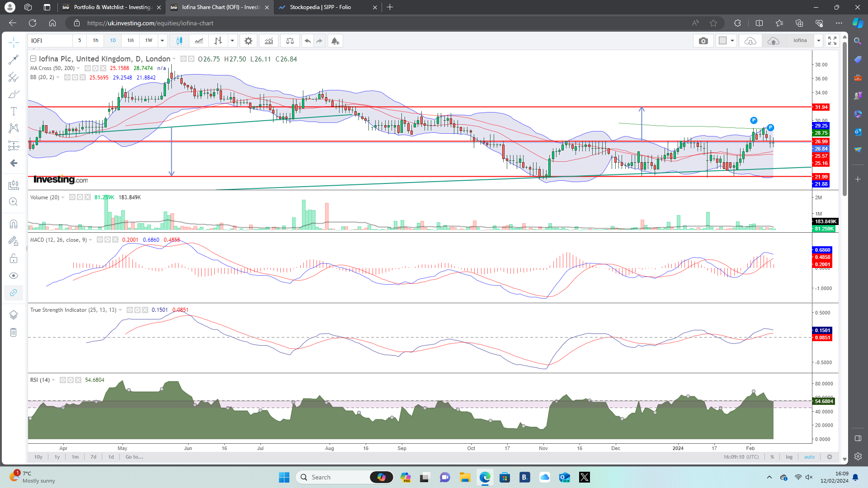Select the crosshair cursor tool
Image resolution: width=868 pixels, height=488 pixels.
coord(14,42)
